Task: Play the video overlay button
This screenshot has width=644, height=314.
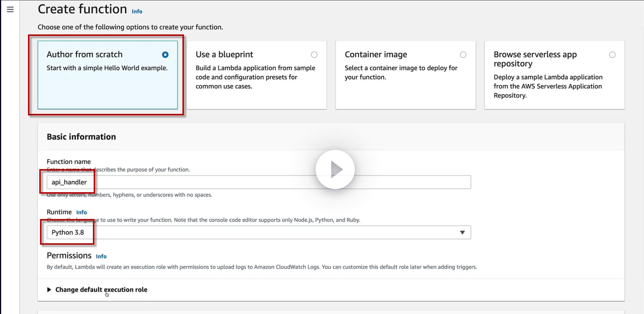Action: [x=335, y=169]
